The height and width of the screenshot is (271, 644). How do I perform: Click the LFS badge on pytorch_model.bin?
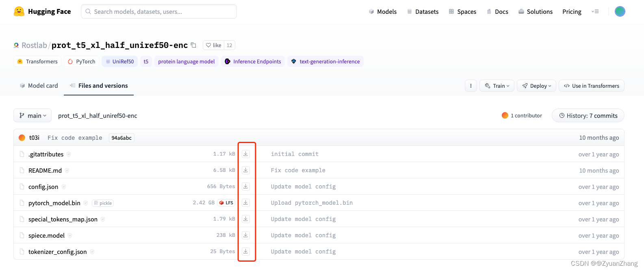click(226, 203)
